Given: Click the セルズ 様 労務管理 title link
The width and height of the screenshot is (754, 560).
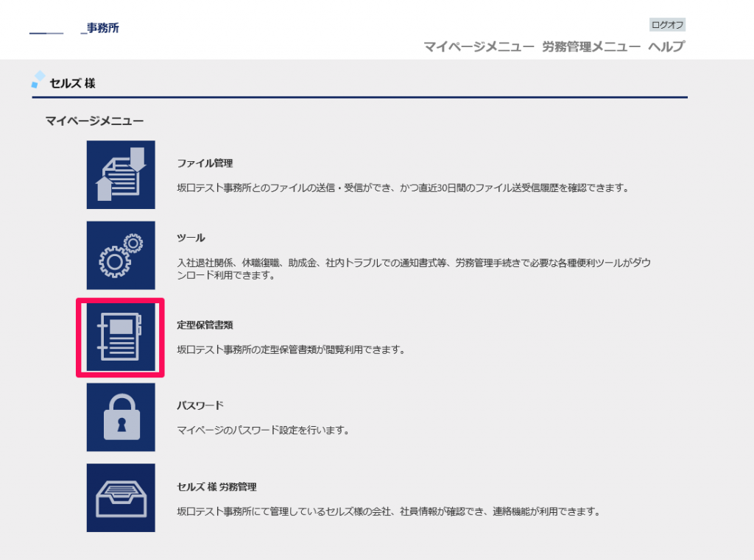Looking at the screenshot, I should point(216,486).
